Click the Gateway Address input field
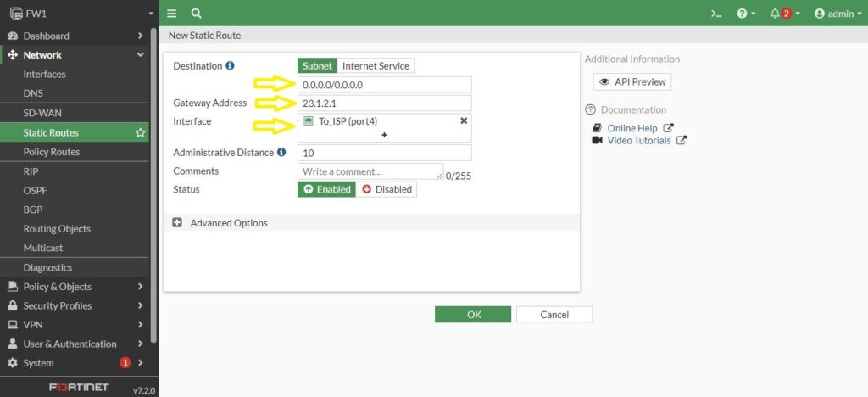The height and width of the screenshot is (397, 868). 384,103
